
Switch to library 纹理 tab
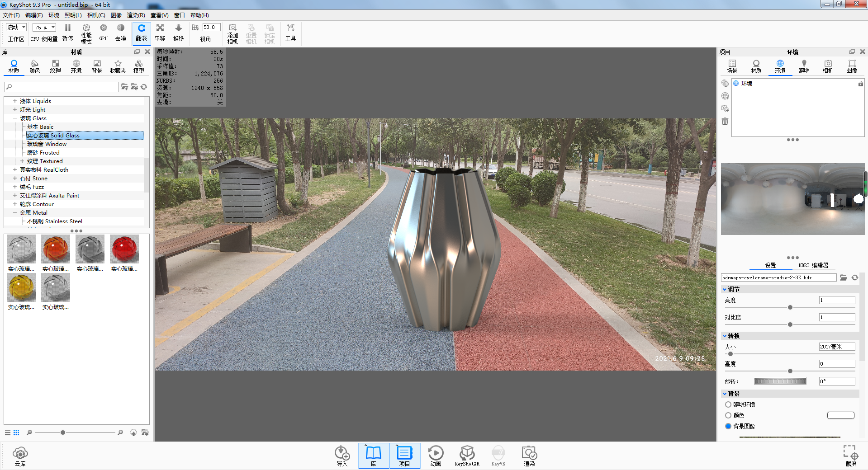point(56,66)
